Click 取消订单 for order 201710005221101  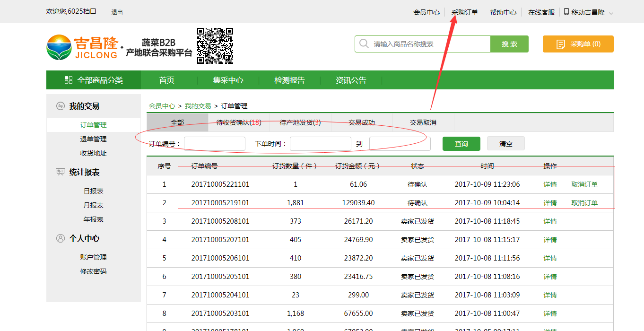tap(584, 184)
